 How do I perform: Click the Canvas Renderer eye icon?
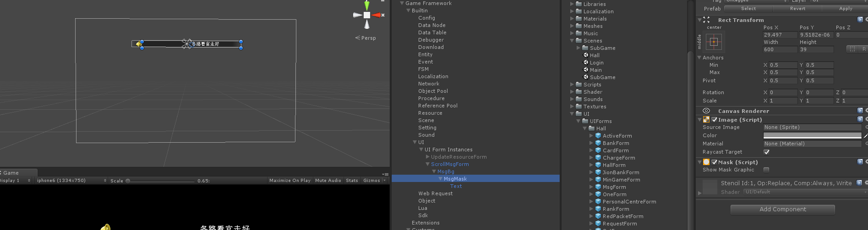(x=706, y=111)
